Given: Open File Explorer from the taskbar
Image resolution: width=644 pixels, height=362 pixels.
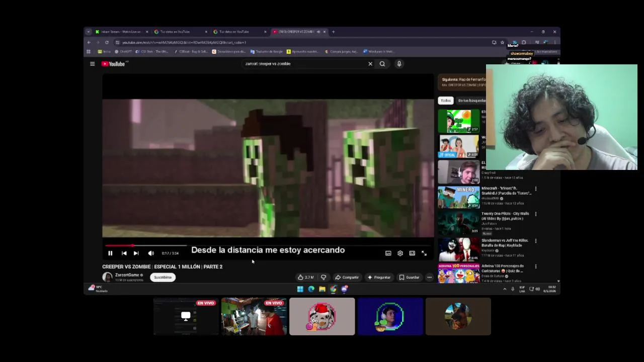Looking at the screenshot, I should point(322,289).
